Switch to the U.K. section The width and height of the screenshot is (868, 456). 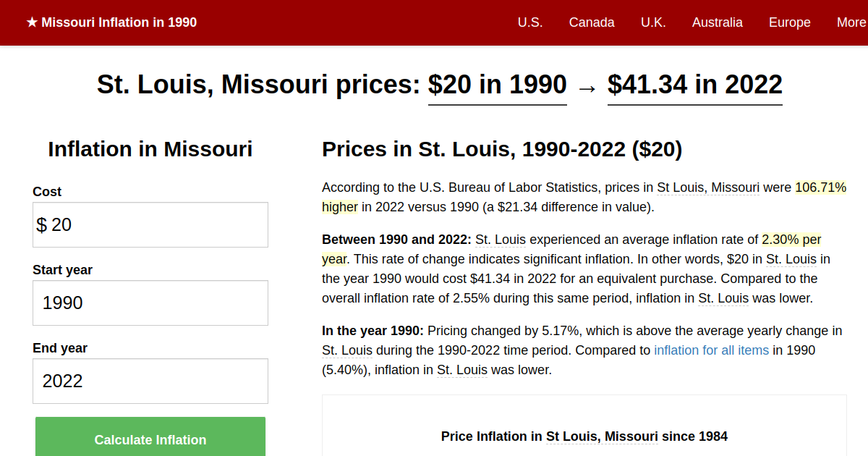(653, 22)
